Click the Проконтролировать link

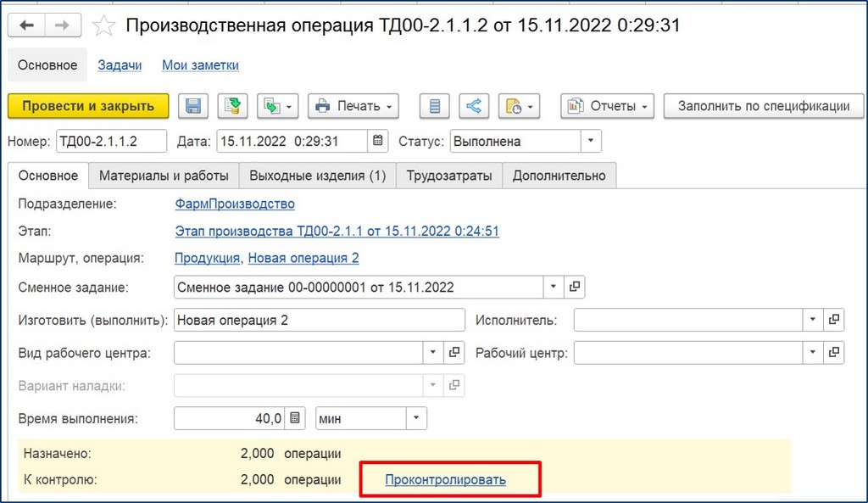tap(446, 480)
